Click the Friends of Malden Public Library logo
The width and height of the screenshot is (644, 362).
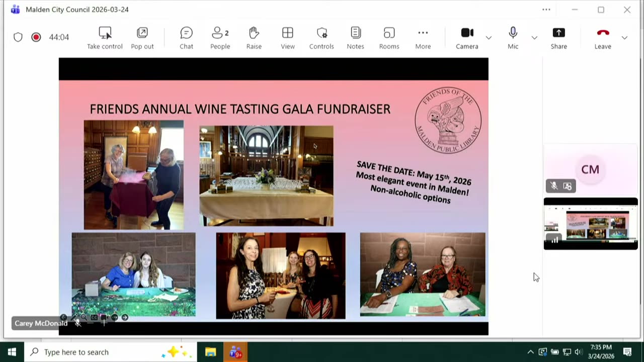tap(448, 120)
